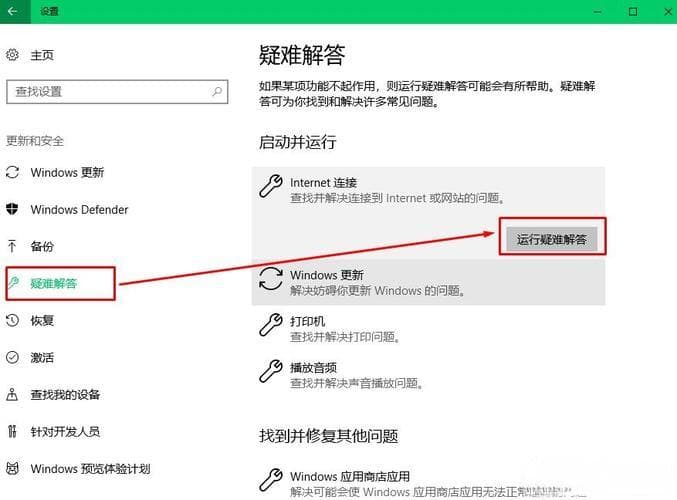Click the 查找我的设备 person icon
Image resolution: width=677 pixels, height=500 pixels.
tap(12, 394)
